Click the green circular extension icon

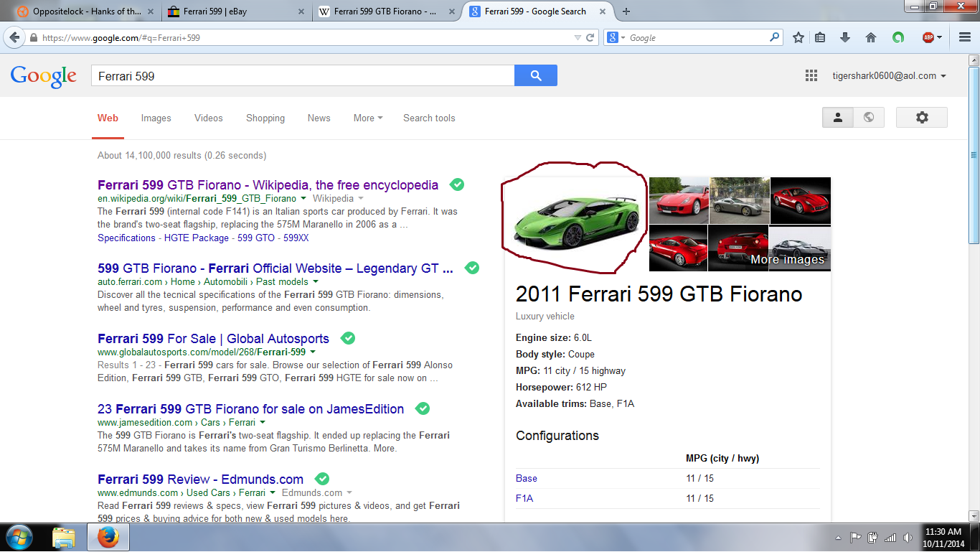pos(897,37)
